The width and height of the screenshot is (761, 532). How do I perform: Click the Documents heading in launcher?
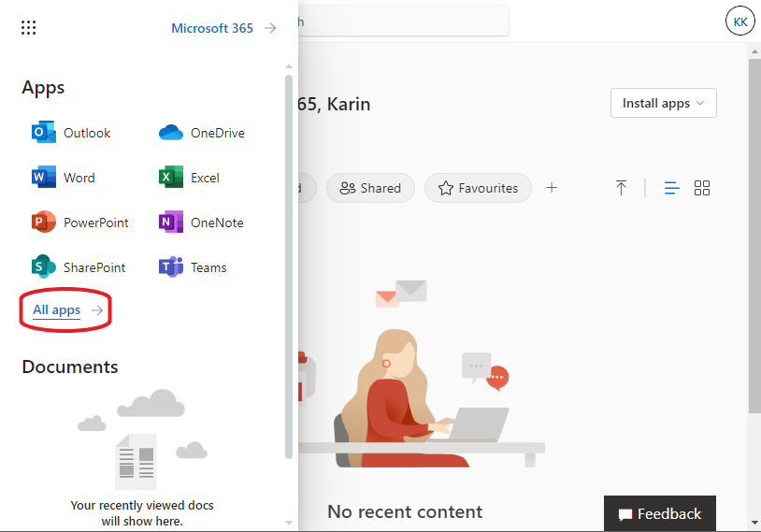pos(70,367)
